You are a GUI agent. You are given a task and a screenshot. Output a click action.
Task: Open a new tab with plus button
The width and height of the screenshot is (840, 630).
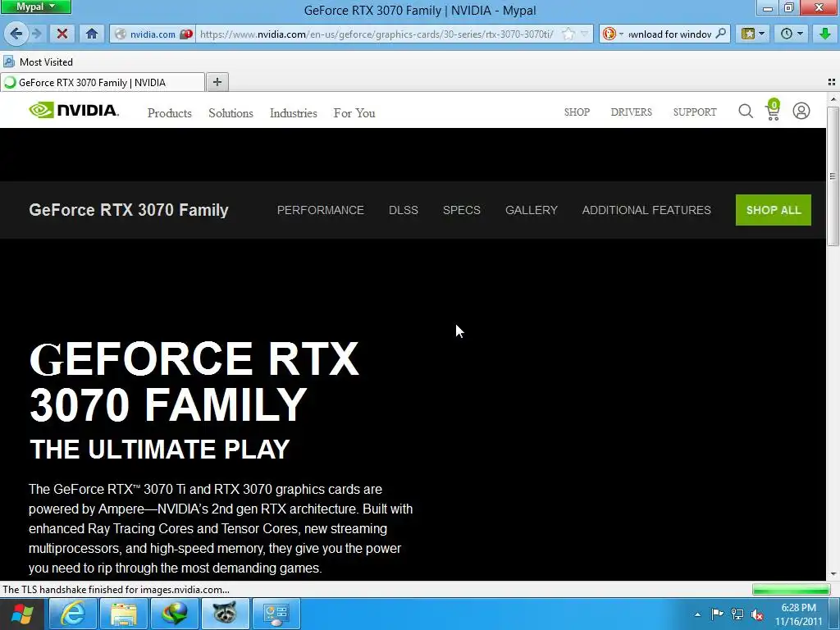(217, 82)
